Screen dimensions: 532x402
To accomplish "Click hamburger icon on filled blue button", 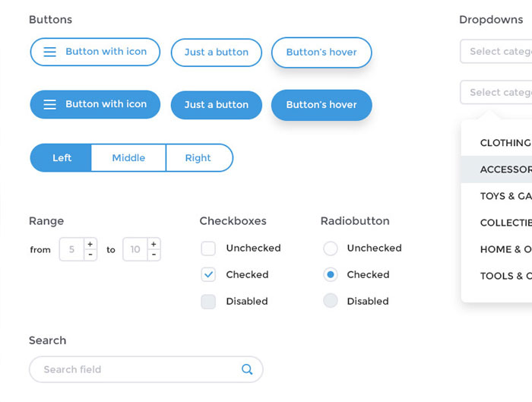I will pyautogui.click(x=49, y=105).
